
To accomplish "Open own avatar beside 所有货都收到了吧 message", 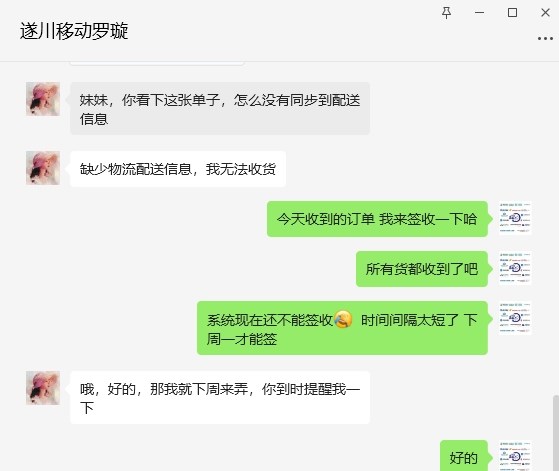I will (x=515, y=268).
